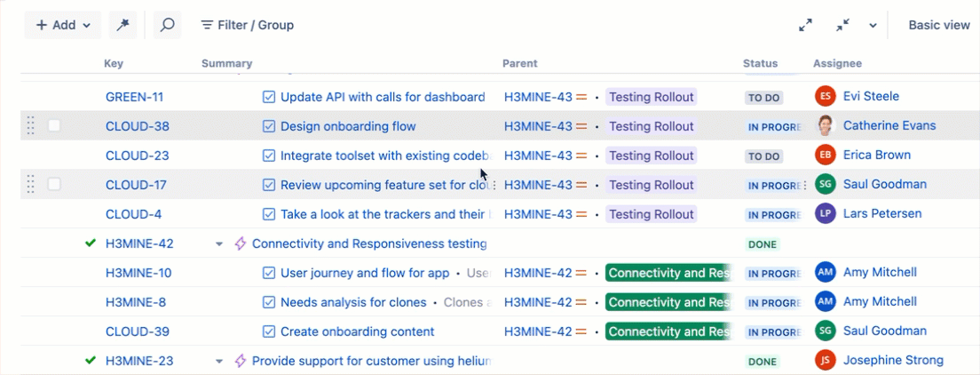Click Catherine Evans' photo avatar
The width and height of the screenshot is (980, 375).
point(825,126)
